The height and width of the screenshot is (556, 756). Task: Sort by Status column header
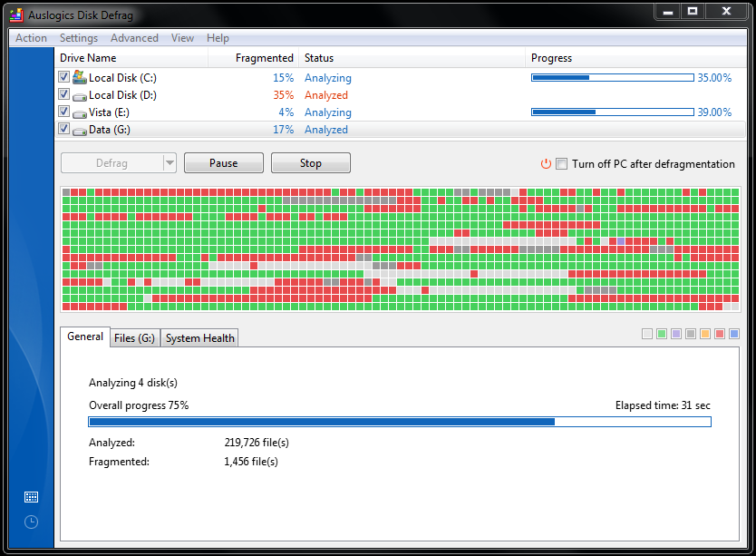click(412, 58)
